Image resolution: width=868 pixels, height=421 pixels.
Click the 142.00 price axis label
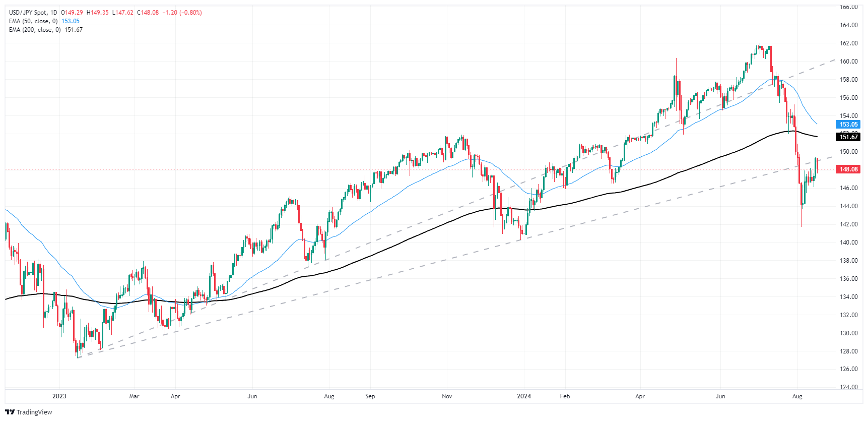pyautogui.click(x=848, y=224)
